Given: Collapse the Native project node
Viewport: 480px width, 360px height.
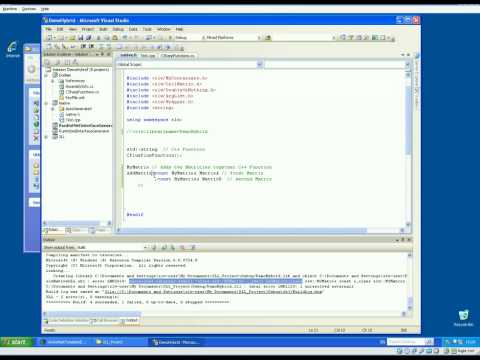Looking at the screenshot, I should pyautogui.click(x=46, y=103).
